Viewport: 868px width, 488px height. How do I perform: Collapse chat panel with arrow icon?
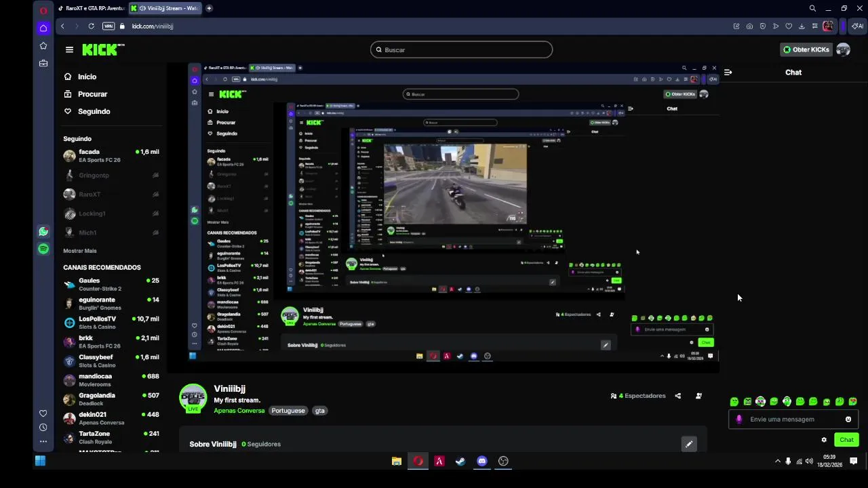coord(728,72)
